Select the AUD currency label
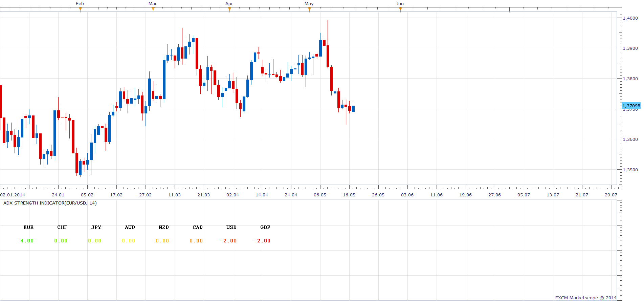This screenshot has height=301, width=644. tap(130, 227)
